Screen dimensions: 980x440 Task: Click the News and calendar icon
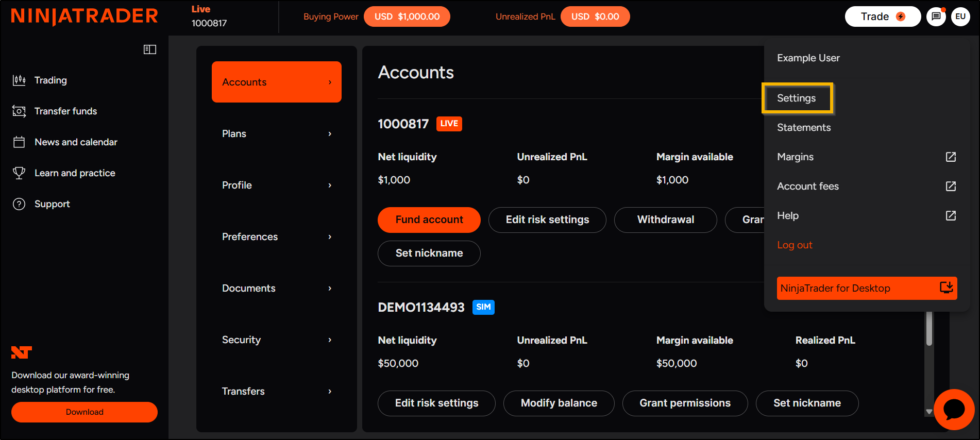[x=19, y=142]
